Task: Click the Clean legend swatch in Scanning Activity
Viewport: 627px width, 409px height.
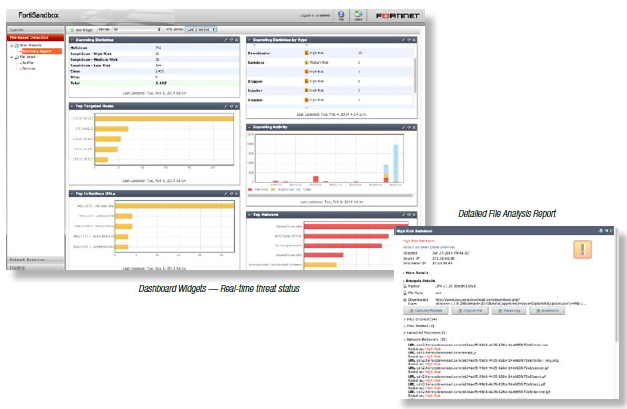Action: pos(298,190)
